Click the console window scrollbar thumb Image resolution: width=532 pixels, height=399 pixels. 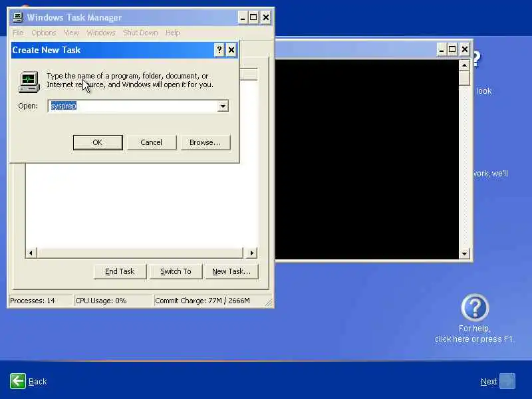[x=464, y=78]
